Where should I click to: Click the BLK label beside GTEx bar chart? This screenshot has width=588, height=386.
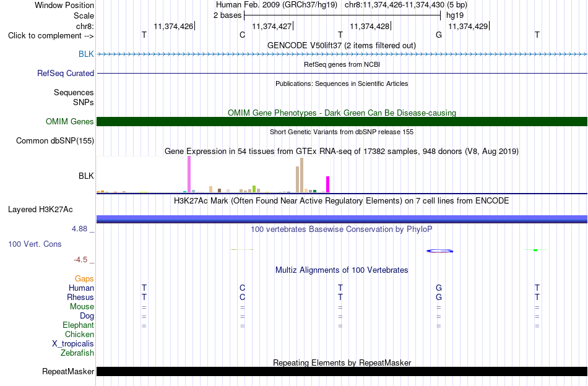86,176
